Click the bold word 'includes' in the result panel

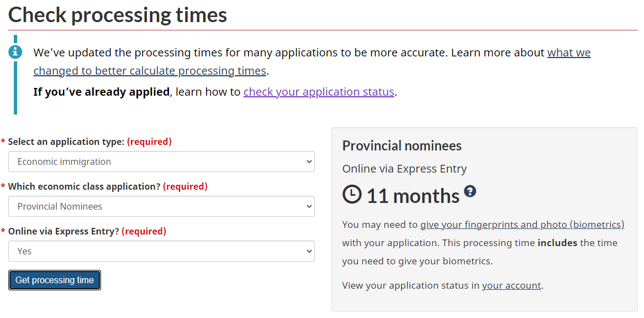click(557, 243)
